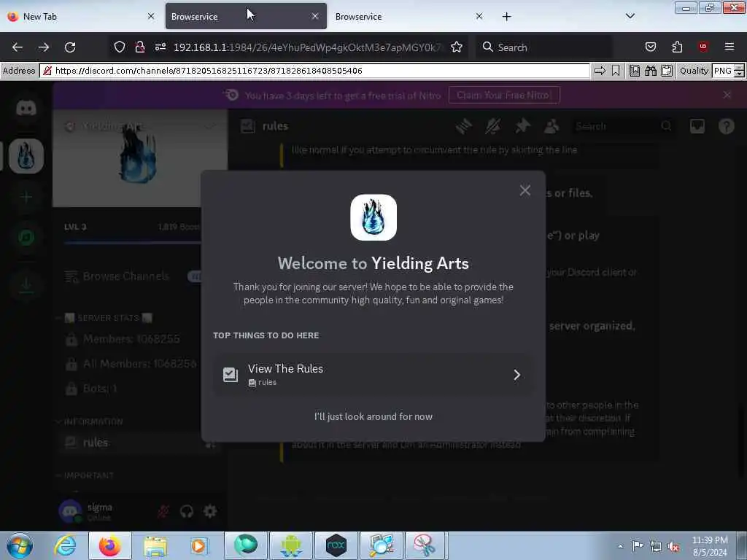Open Browse Channels in the sidebar
Viewport: 747px width, 560px height.
click(125, 276)
